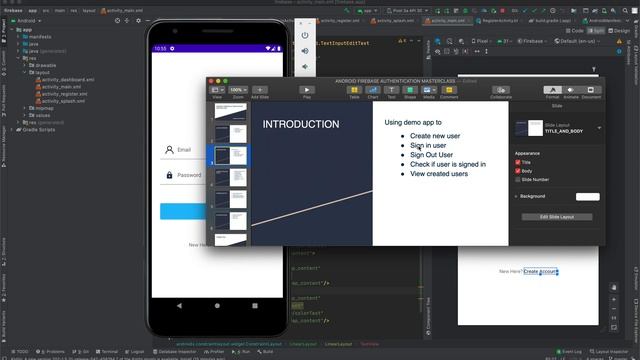
Task: Click the Collaborate icon in Keynote
Action: pos(501,90)
